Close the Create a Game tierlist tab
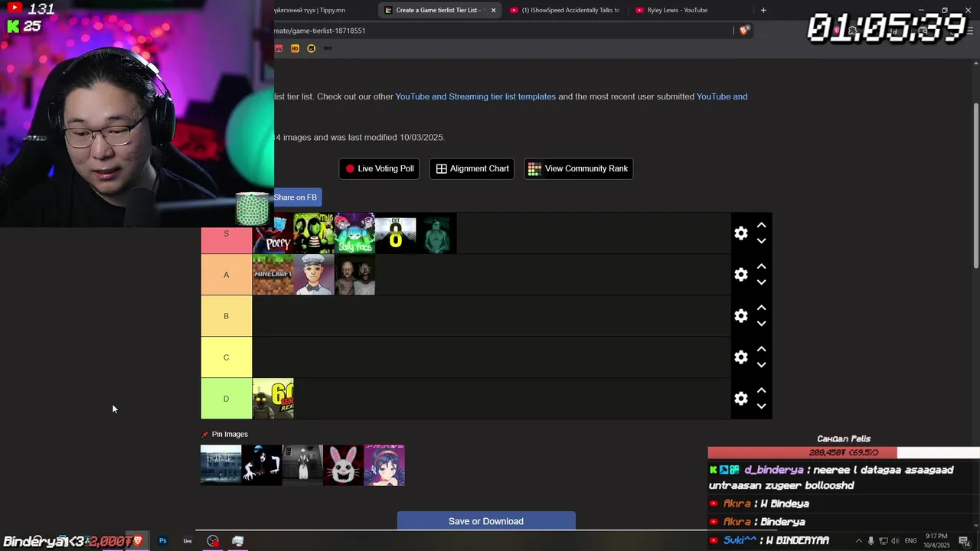 (x=493, y=10)
